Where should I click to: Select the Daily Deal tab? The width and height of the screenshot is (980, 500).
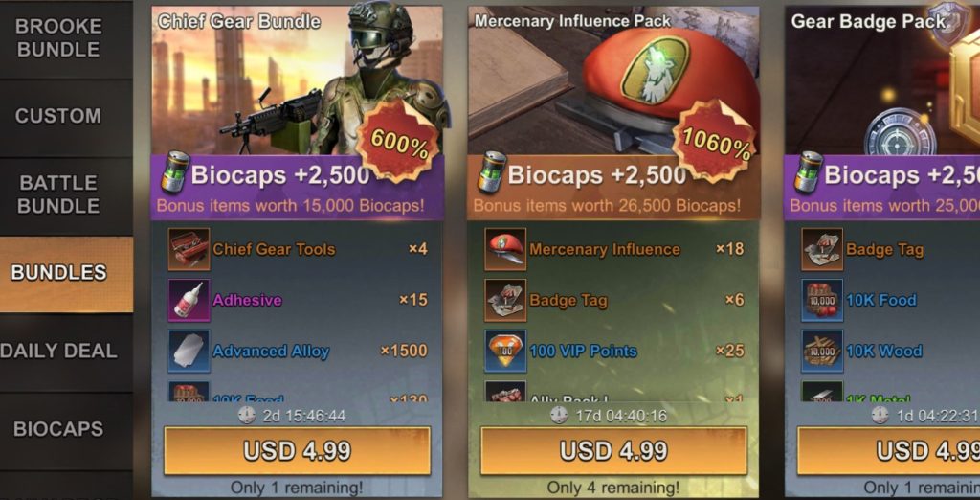(58, 352)
